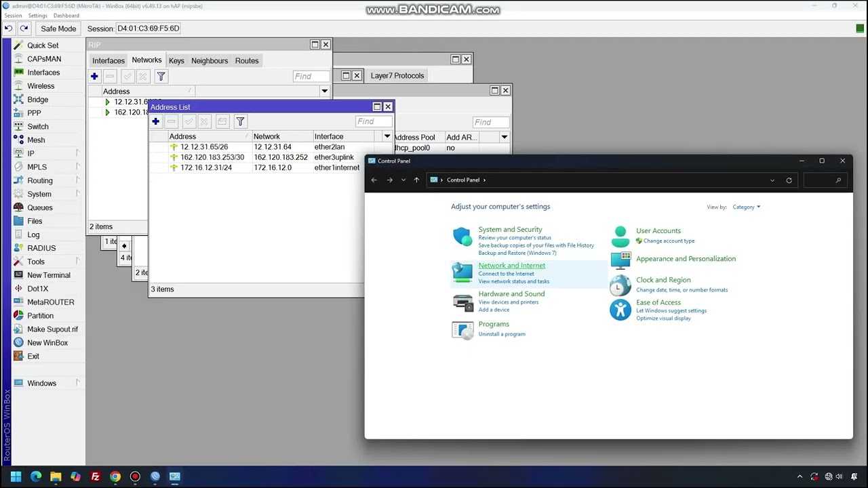Viewport: 868px width, 488px height.
Task: Click filter icon in Address List window
Action: click(x=240, y=121)
